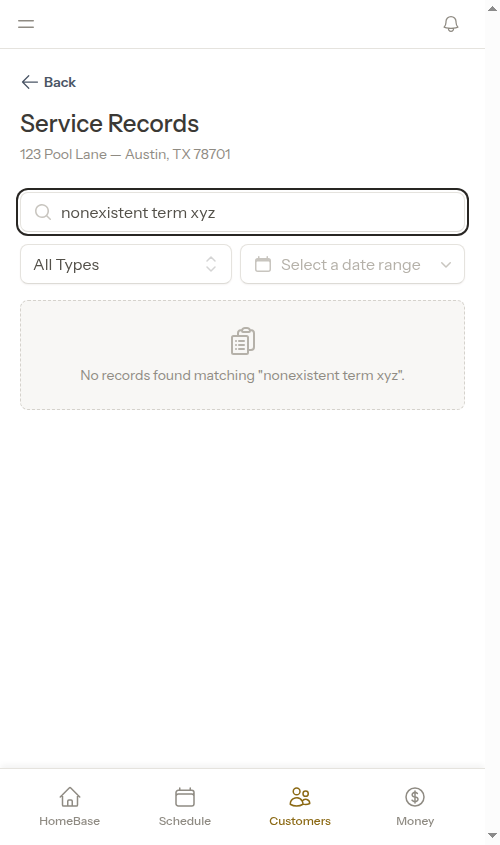The height and width of the screenshot is (845, 500).
Task: Open notifications bell icon
Action: (451, 24)
